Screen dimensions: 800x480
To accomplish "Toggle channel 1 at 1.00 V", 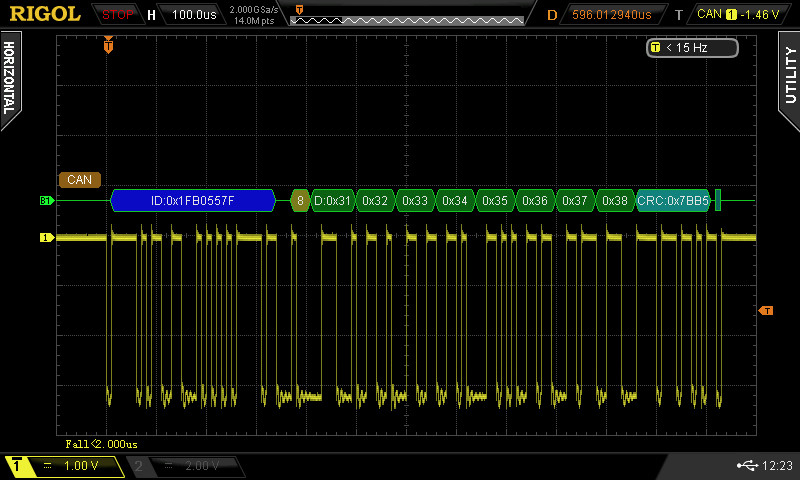I will pyautogui.click(x=65, y=466).
